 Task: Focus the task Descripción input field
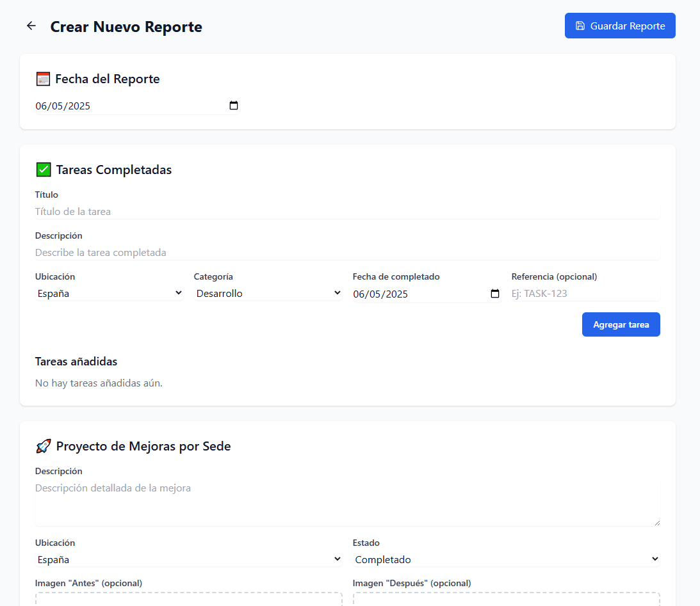(347, 253)
